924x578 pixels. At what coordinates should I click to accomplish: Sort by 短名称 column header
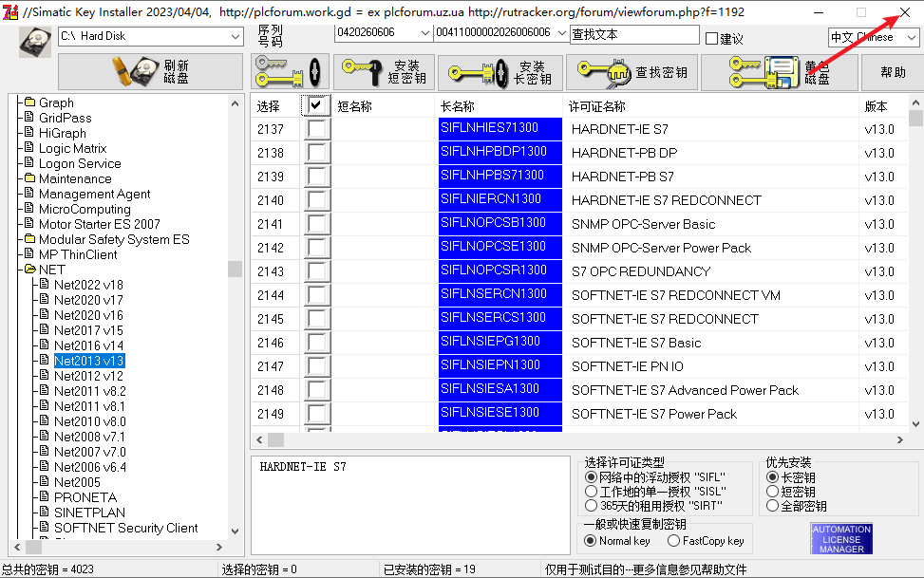385,106
